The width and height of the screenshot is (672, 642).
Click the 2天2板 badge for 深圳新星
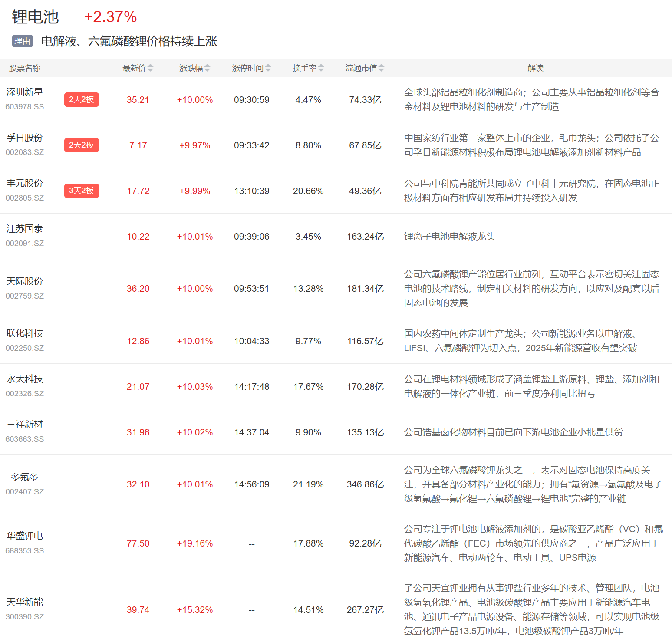(81, 99)
